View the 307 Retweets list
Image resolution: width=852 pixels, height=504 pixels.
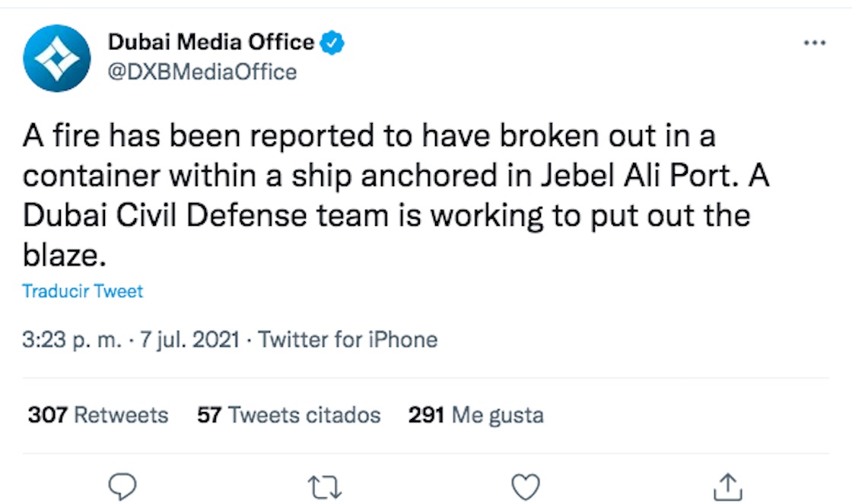click(x=98, y=415)
